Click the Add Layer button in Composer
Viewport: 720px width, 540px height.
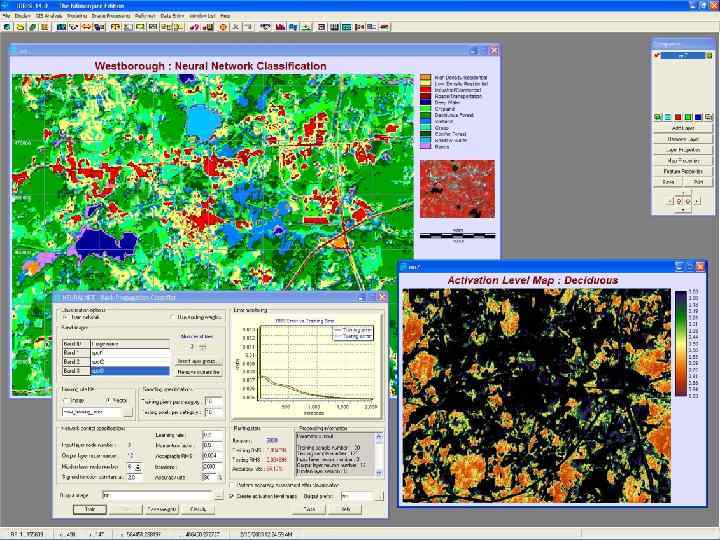click(683, 128)
